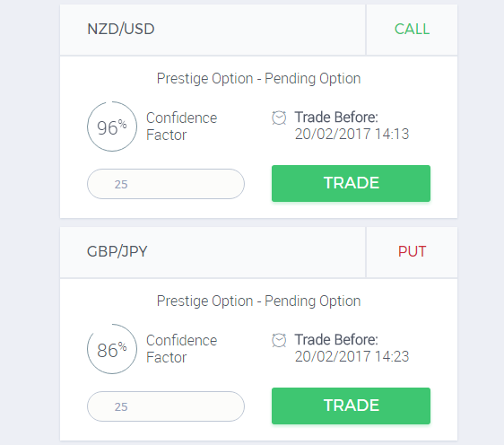Click Confidence Factor label next to 96%
The width and height of the screenshot is (504, 445).
tap(182, 127)
